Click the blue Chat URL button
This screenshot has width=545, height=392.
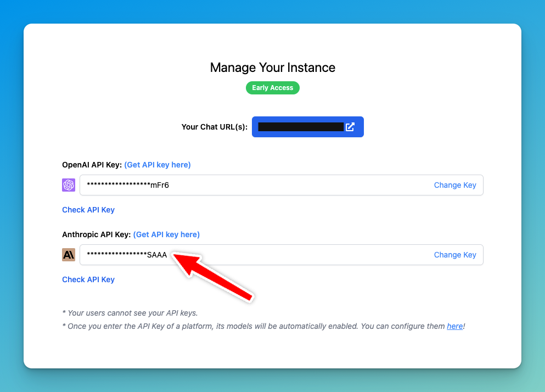307,127
